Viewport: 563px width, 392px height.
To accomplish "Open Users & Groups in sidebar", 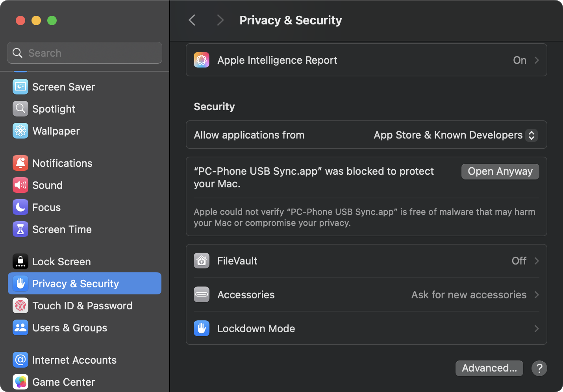I will [x=70, y=328].
